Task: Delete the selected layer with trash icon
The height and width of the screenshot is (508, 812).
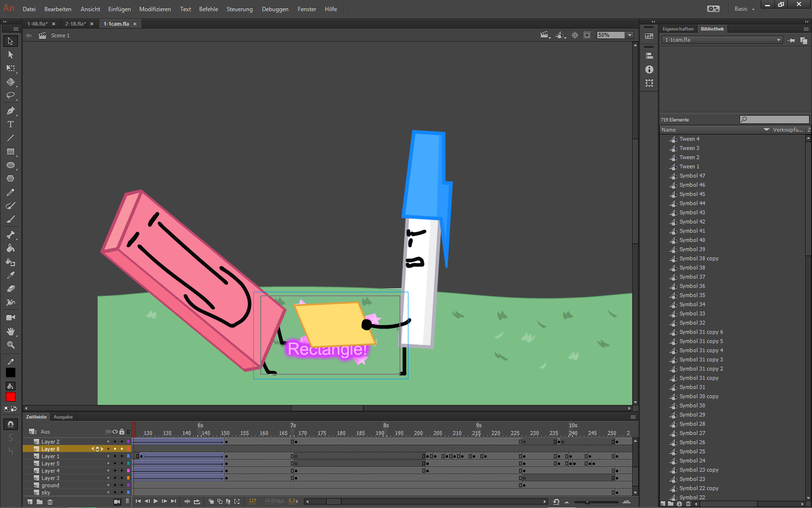Action: (50, 502)
